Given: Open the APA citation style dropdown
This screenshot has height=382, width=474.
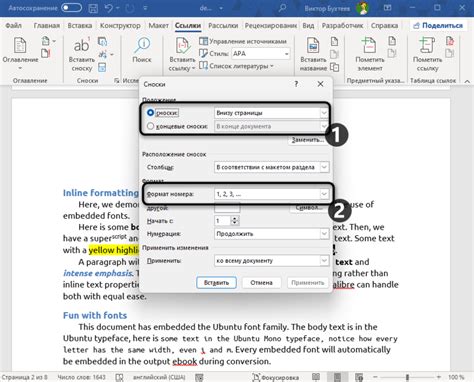Looking at the screenshot, I should 260,54.
